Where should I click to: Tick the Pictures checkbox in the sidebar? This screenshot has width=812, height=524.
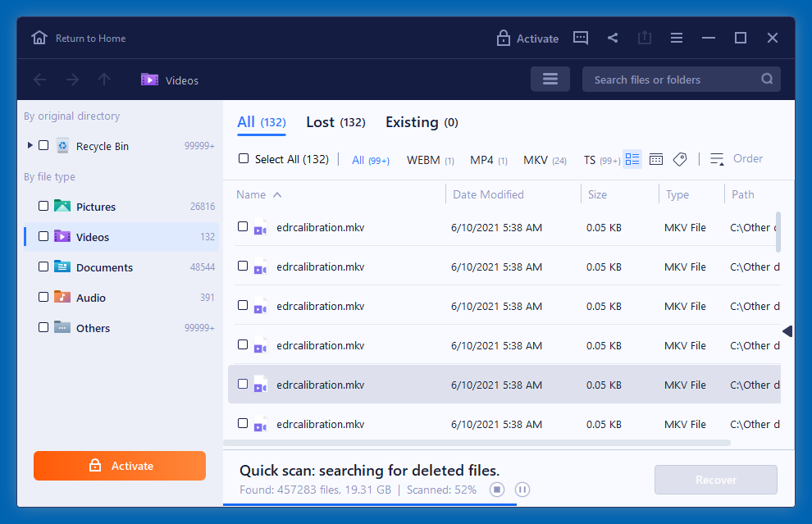(43, 207)
